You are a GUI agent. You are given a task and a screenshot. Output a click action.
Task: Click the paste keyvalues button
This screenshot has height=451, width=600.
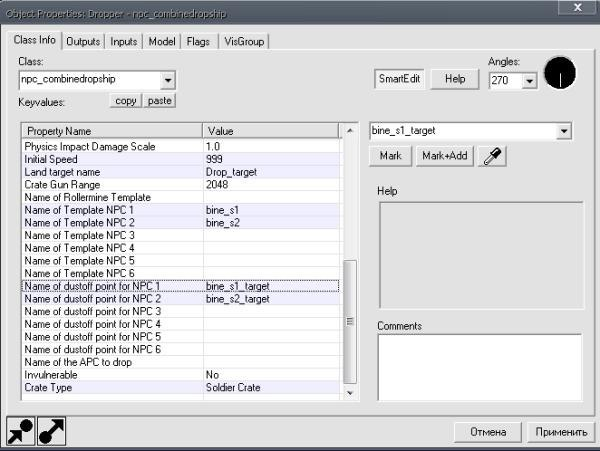[160, 101]
